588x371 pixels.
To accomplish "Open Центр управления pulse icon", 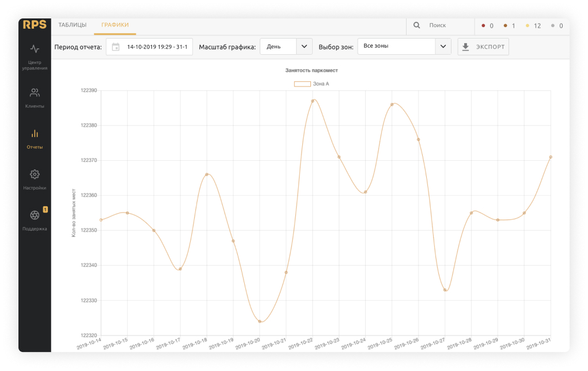I will pyautogui.click(x=35, y=50).
